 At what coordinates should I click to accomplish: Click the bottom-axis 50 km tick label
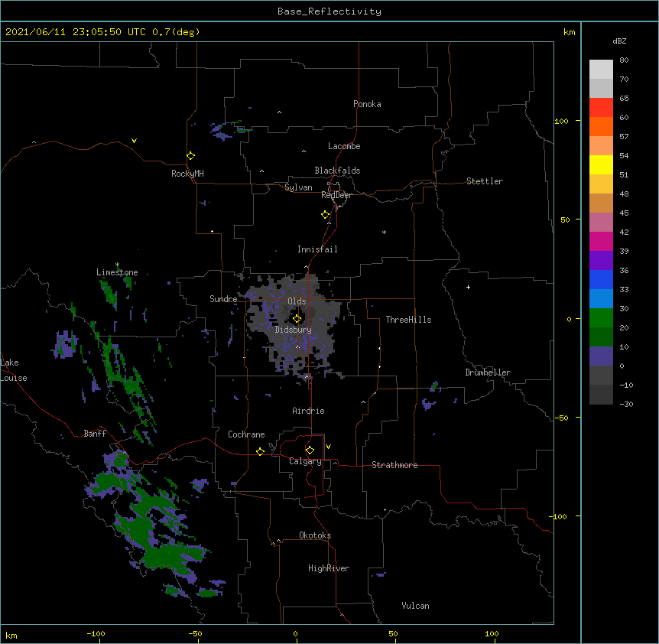tap(393, 633)
